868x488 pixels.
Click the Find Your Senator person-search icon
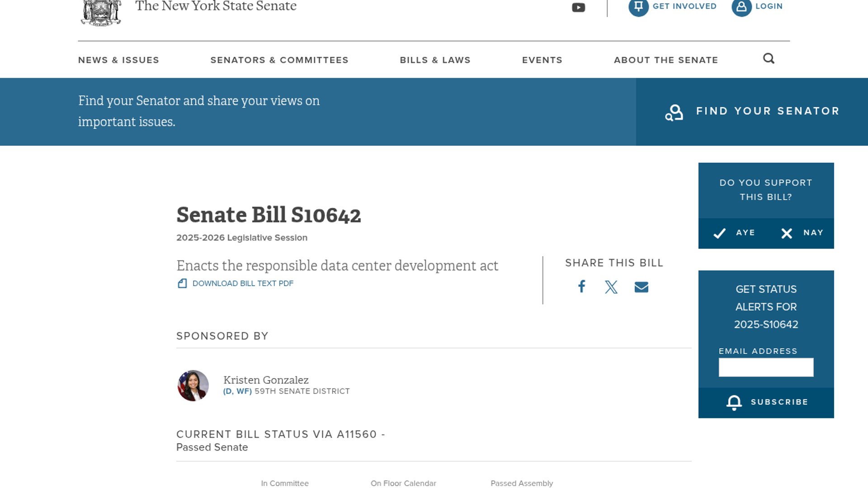(674, 113)
